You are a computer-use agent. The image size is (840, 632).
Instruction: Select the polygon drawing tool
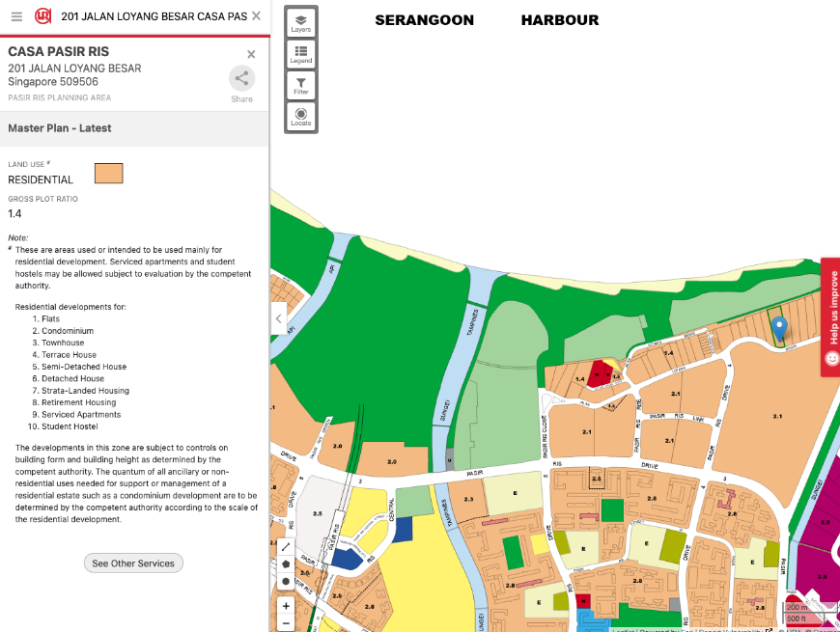(286, 563)
